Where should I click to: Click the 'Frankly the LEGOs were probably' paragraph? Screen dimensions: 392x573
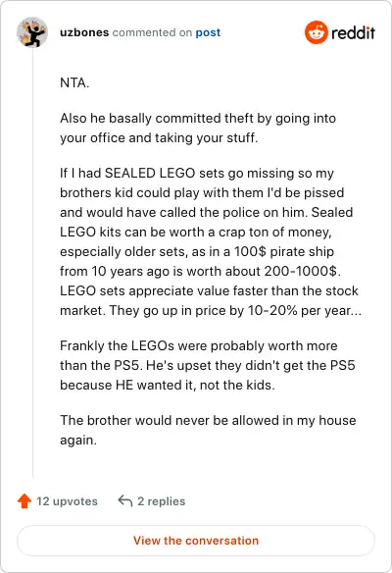(x=208, y=365)
